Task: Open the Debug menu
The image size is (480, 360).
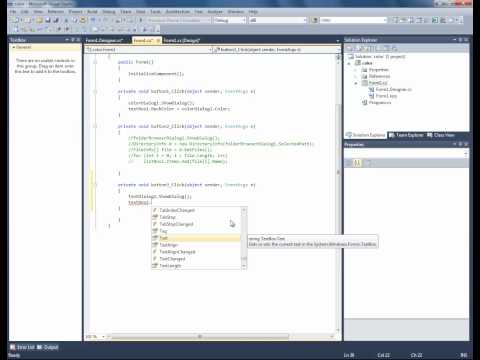Action: [x=109, y=12]
